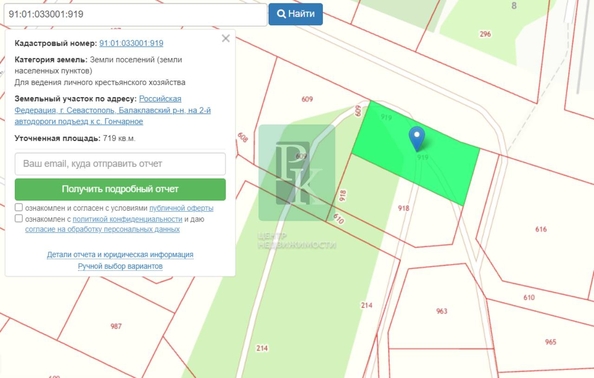Check the privacy policy consent checkbox
This screenshot has width=594, height=378.
point(19,218)
